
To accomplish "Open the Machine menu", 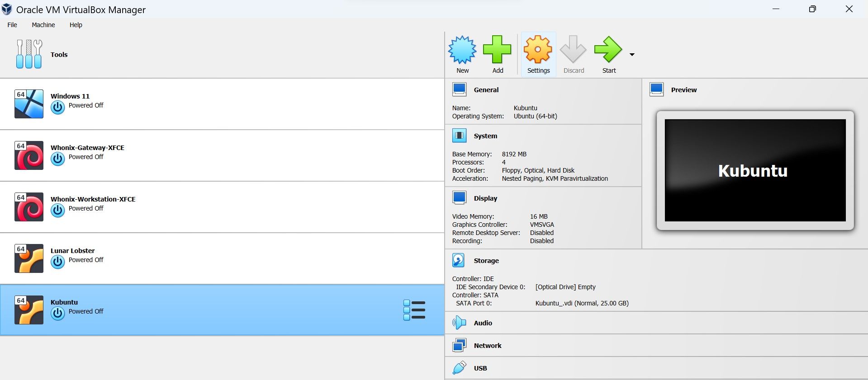I will [x=43, y=25].
